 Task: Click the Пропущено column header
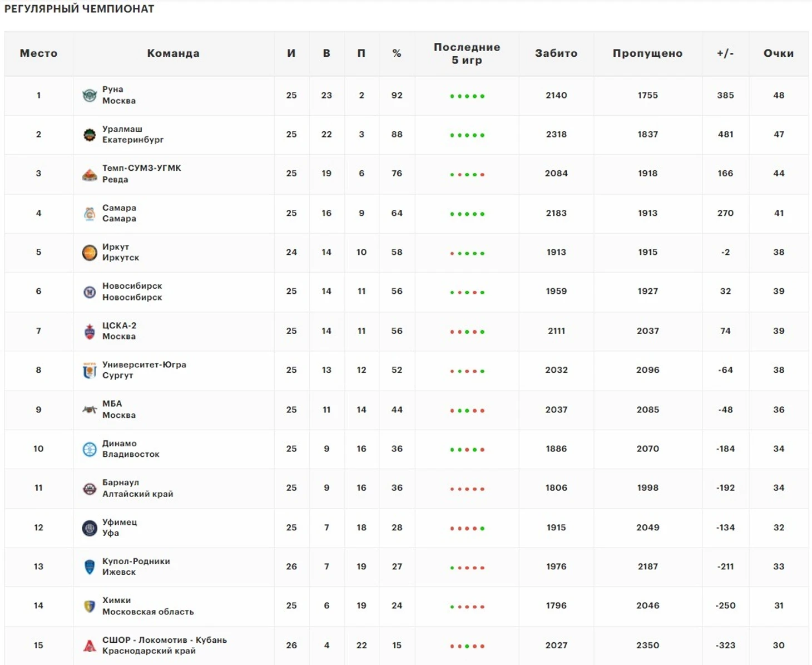648,53
